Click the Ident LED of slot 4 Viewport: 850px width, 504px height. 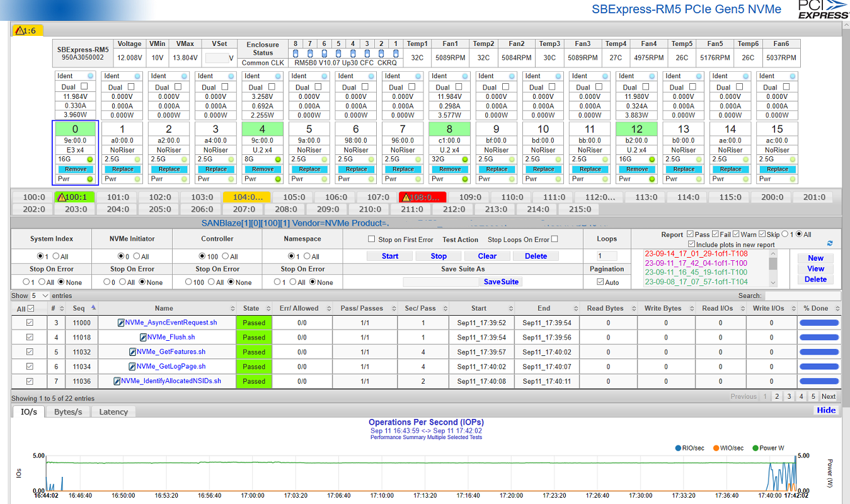(277, 76)
